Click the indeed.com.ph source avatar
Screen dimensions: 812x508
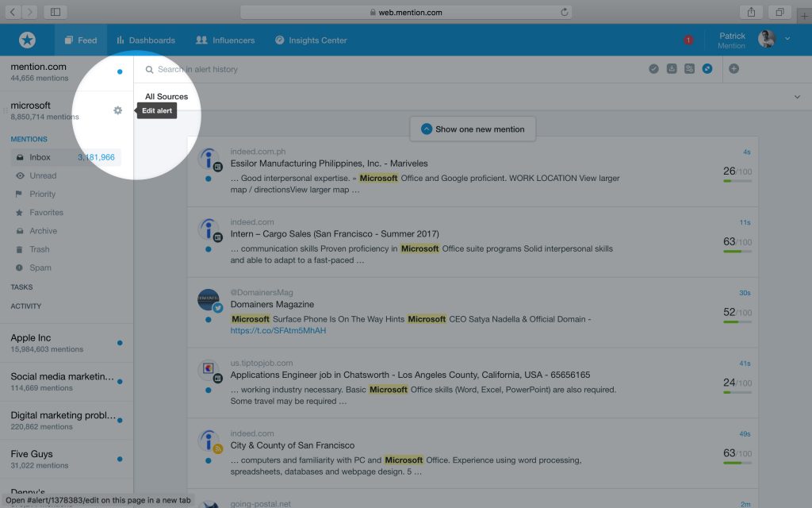coord(209,159)
